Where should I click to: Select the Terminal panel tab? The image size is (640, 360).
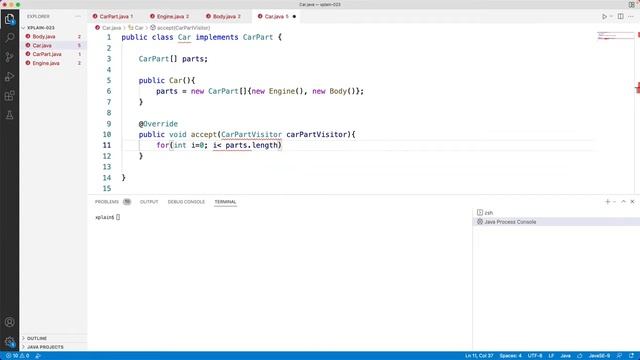click(x=225, y=202)
